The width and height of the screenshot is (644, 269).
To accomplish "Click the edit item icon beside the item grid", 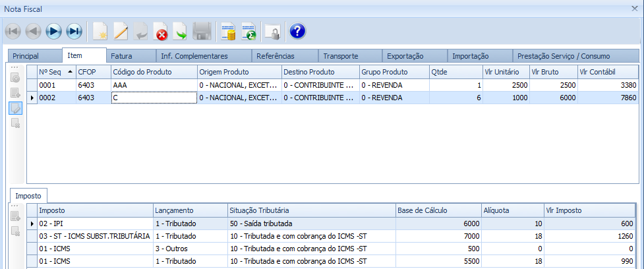I will (x=15, y=108).
